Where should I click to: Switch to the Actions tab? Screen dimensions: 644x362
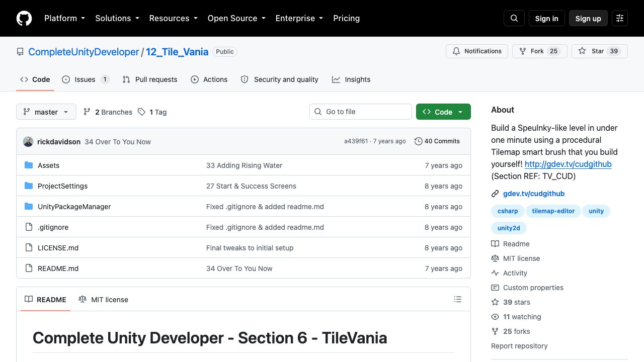[x=209, y=79]
